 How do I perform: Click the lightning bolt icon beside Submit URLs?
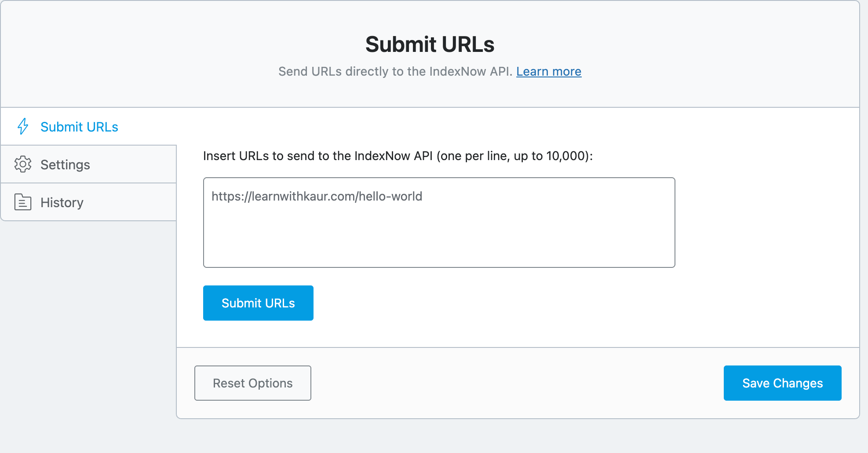23,127
